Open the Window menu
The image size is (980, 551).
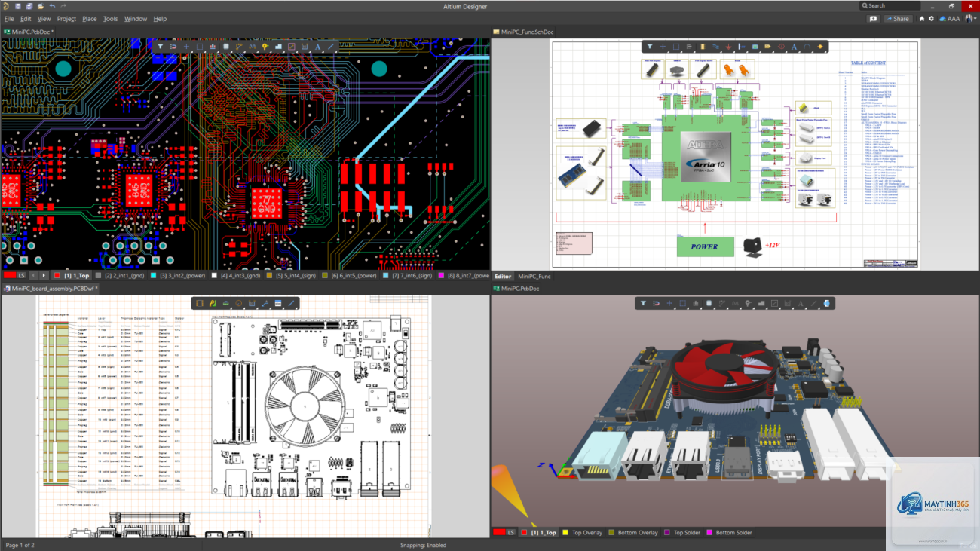tap(136, 19)
